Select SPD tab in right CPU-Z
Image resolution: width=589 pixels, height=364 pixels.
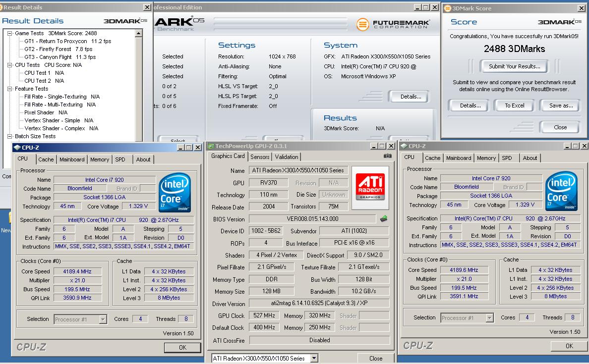coord(507,158)
